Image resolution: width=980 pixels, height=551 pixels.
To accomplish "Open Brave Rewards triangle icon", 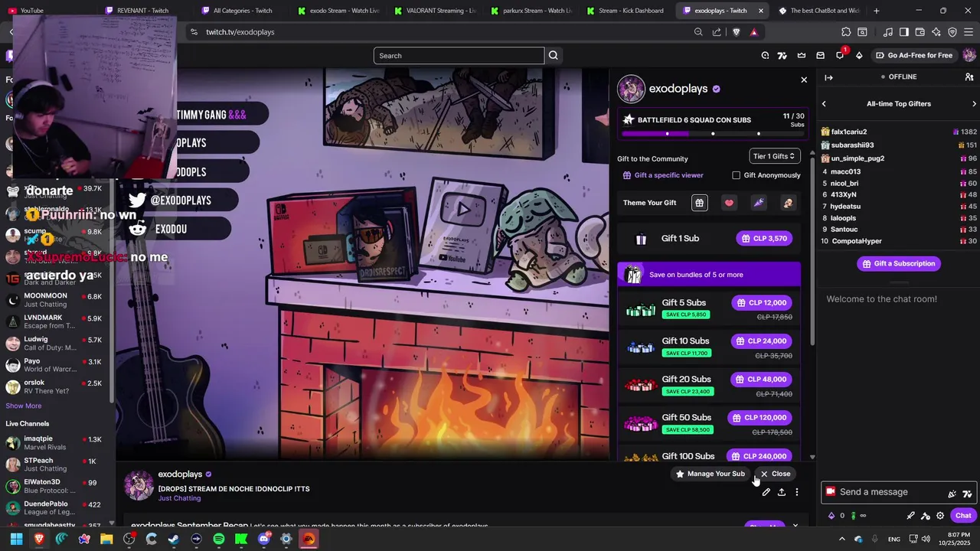I will tap(754, 32).
